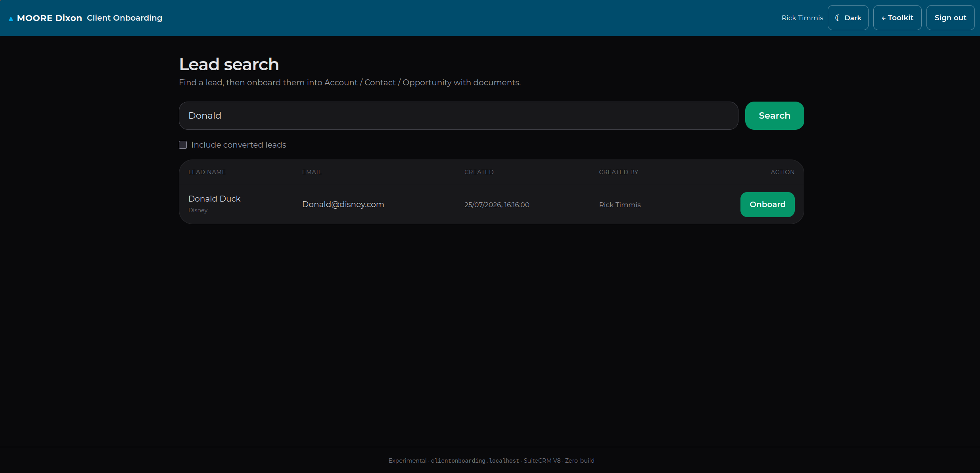Click the LEAD NAME column header
This screenshot has height=473, width=980.
pos(207,172)
